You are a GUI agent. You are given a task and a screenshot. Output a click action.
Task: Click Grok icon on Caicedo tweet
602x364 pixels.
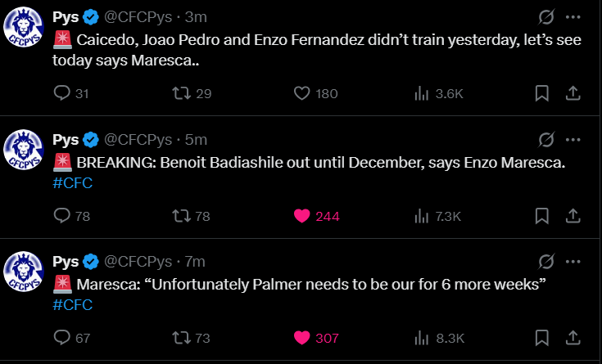(545, 16)
